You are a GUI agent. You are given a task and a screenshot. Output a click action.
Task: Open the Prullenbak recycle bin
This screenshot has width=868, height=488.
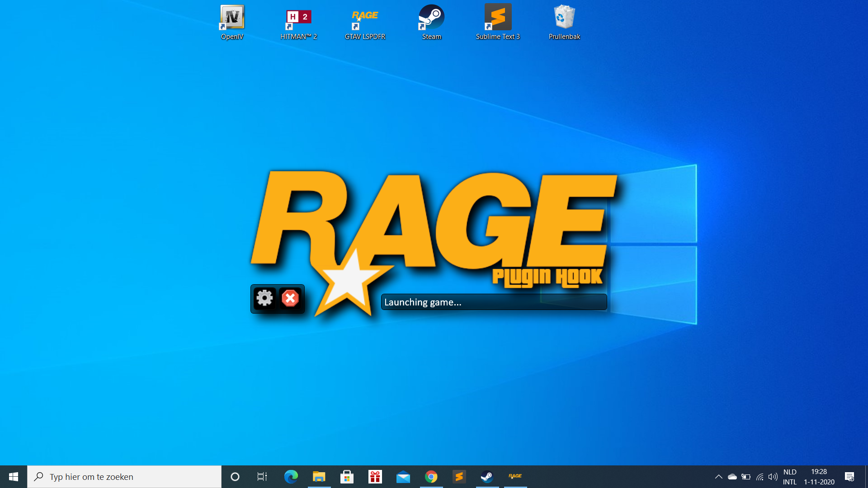coord(564,23)
